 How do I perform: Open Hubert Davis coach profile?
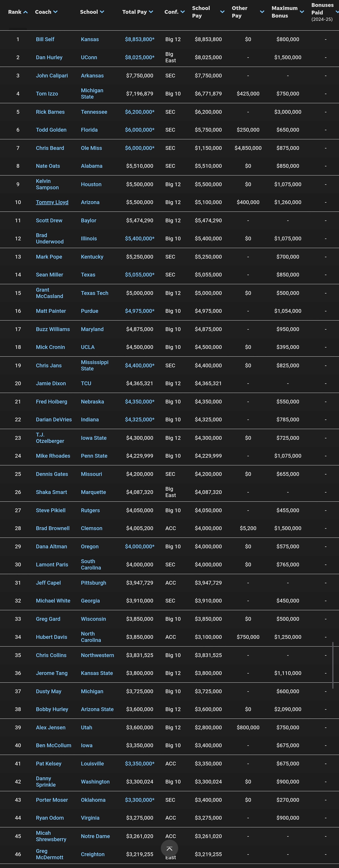point(52,637)
